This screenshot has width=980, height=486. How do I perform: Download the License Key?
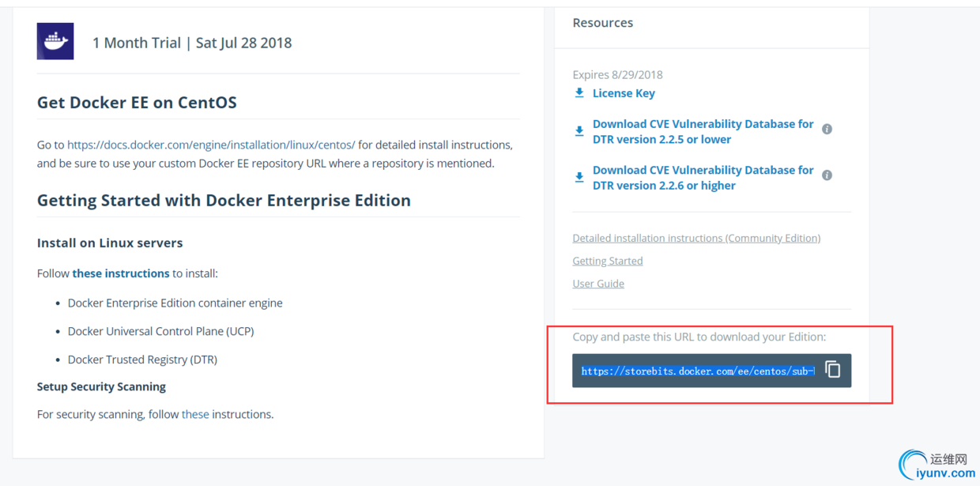(624, 93)
